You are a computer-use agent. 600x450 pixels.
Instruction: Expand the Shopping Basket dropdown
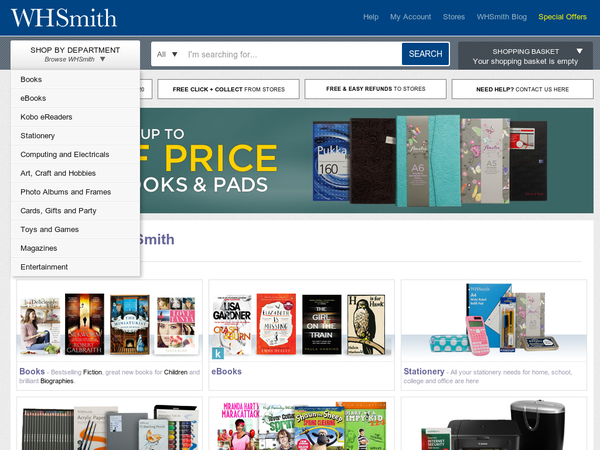click(x=525, y=56)
